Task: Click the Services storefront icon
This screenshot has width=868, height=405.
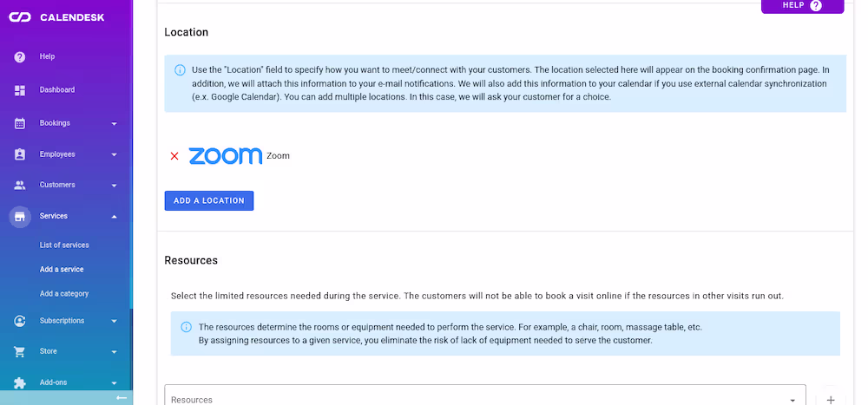Action: 20,216
